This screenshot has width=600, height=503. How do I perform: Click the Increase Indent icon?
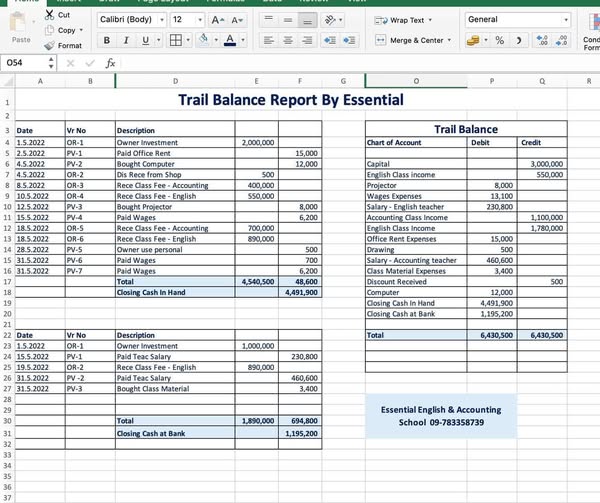[x=350, y=40]
